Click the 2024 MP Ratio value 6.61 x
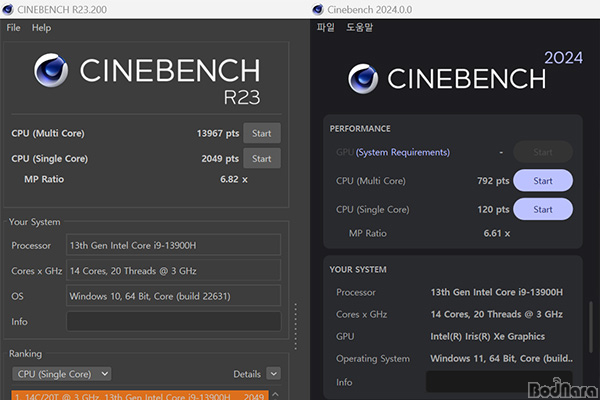This screenshot has height=400, width=600. (497, 233)
